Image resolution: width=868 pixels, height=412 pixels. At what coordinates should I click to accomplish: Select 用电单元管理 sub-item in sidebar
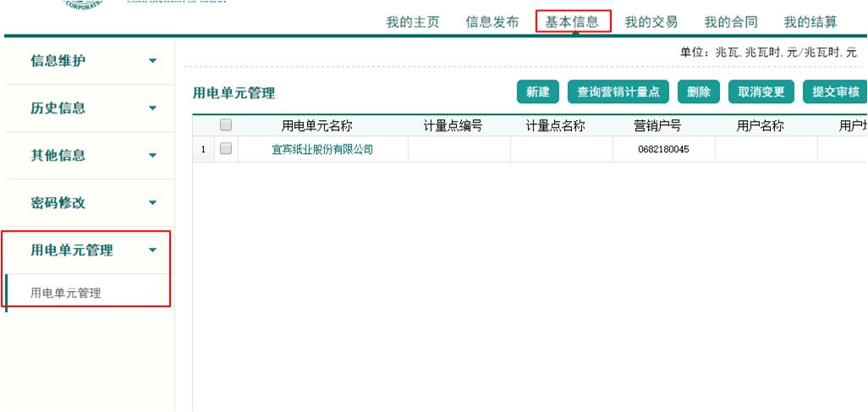point(66,293)
